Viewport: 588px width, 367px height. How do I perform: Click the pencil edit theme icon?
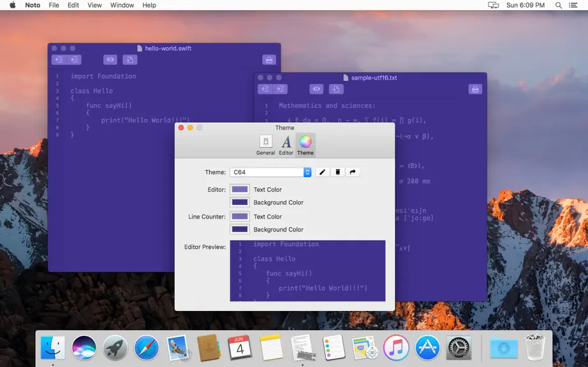(x=322, y=172)
